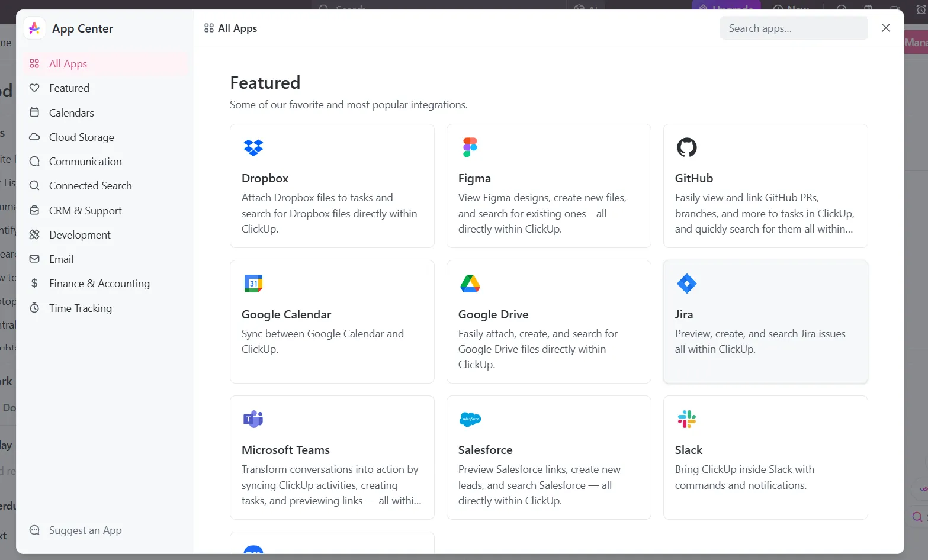928x560 pixels.
Task: Click the Dropbox logo icon
Action: click(x=253, y=147)
